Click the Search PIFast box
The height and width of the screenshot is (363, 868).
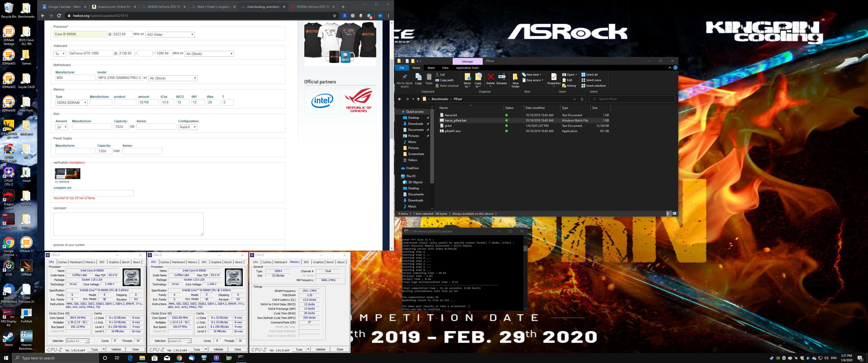(x=632, y=99)
